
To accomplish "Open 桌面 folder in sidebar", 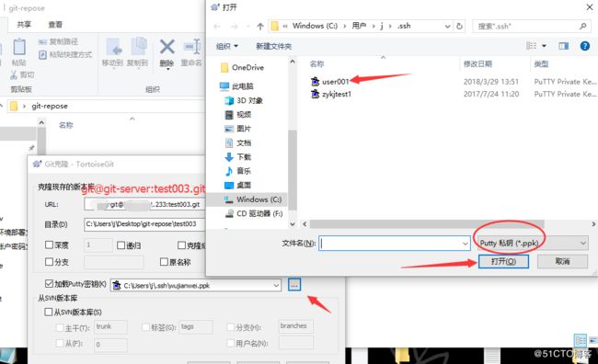I will coord(237,185).
